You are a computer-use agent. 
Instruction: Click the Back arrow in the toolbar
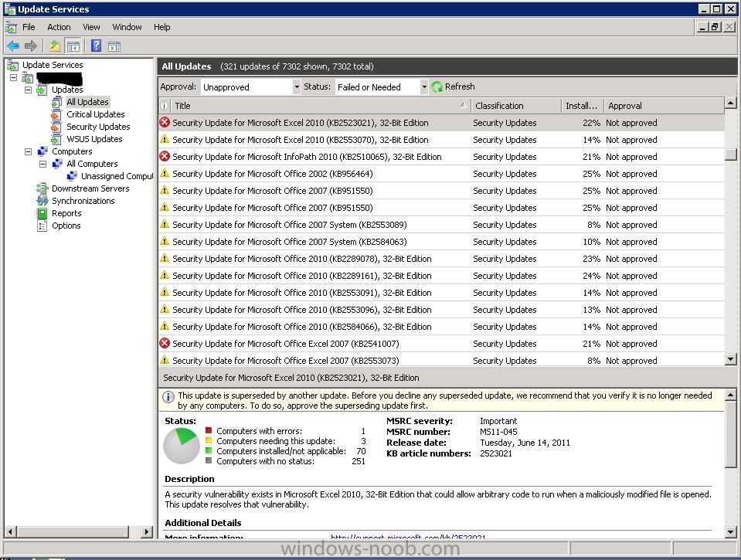point(13,46)
